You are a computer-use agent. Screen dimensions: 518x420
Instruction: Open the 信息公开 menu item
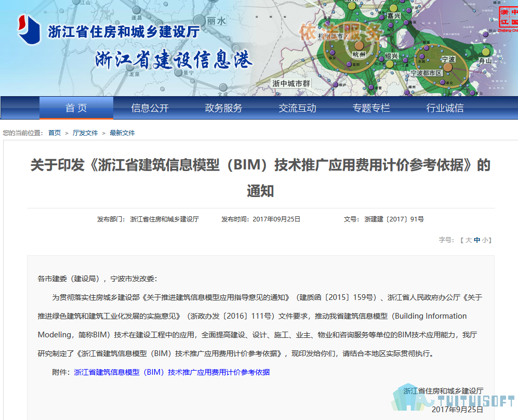coord(150,108)
